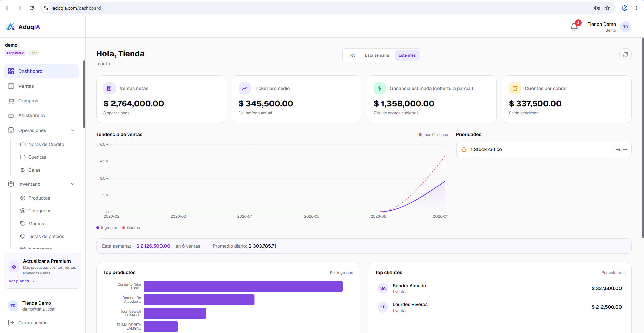The width and height of the screenshot is (644, 333).
Task: Click the Compras shopping cart icon
Action: (x=11, y=101)
